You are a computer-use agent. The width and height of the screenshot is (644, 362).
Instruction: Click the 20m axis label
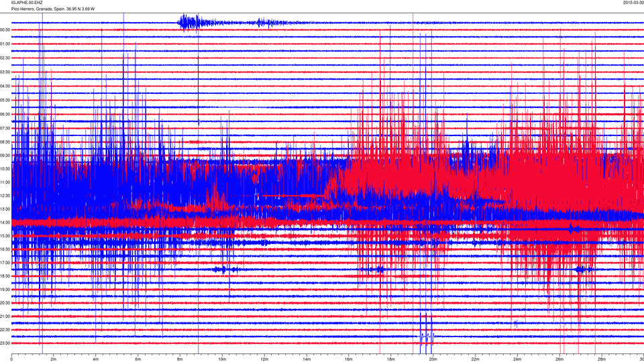(x=433, y=359)
